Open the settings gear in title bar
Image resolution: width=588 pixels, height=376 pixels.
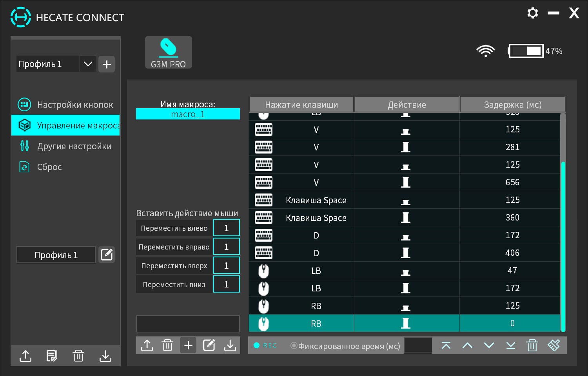(x=532, y=13)
